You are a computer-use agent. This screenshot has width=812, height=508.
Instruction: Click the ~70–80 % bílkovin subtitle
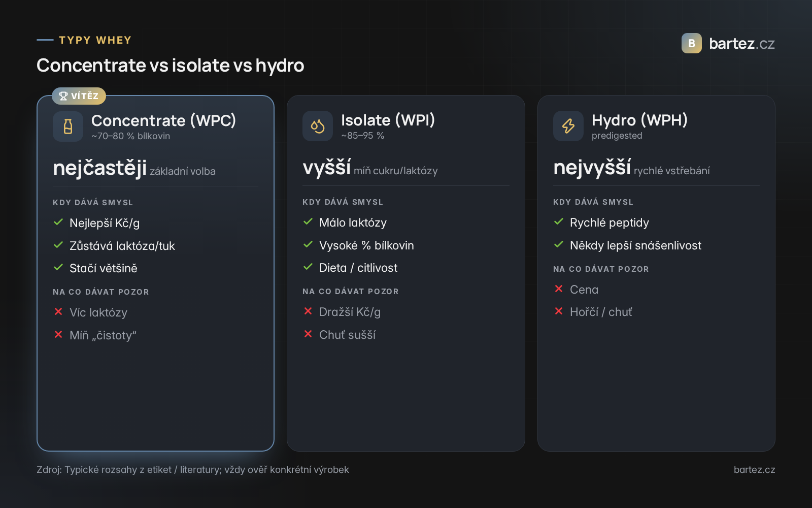click(x=131, y=136)
